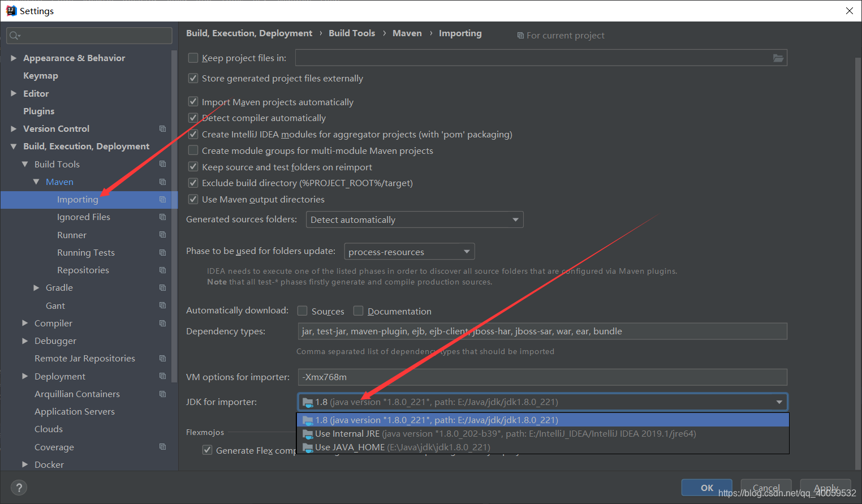
Task: Click the settings search field
Action: click(x=89, y=36)
